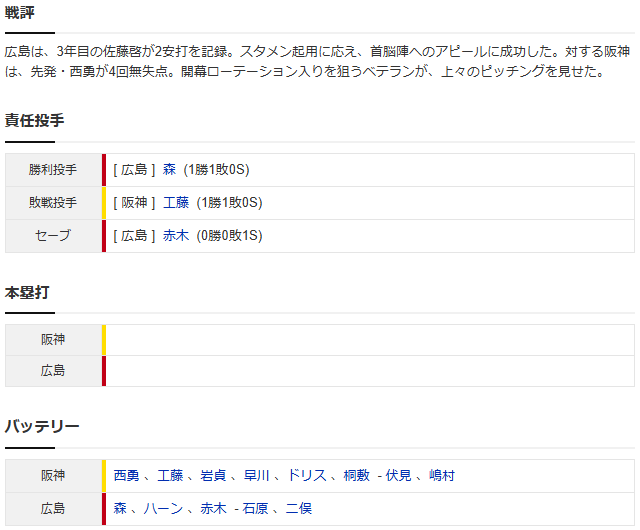640x530 pixels.
Task: Open 工藤 link in 敗戦投手 row
Action: [x=176, y=203]
